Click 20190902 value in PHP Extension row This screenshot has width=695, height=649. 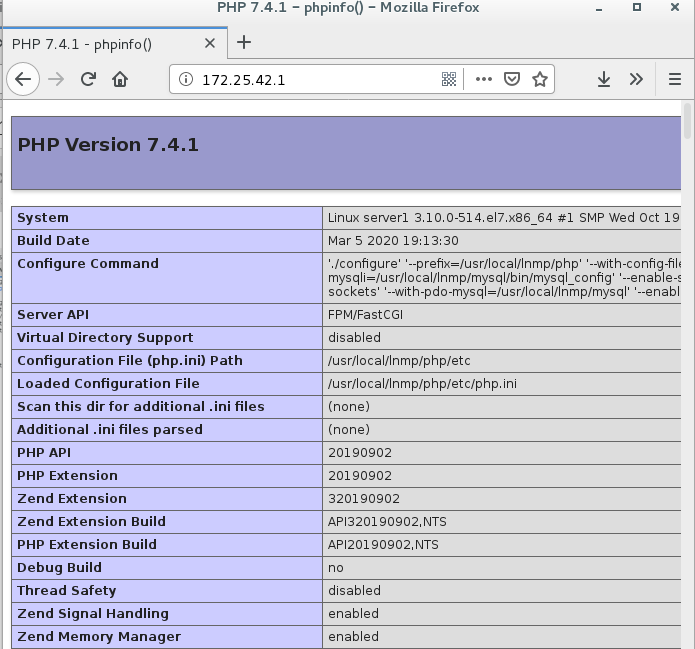(x=360, y=476)
